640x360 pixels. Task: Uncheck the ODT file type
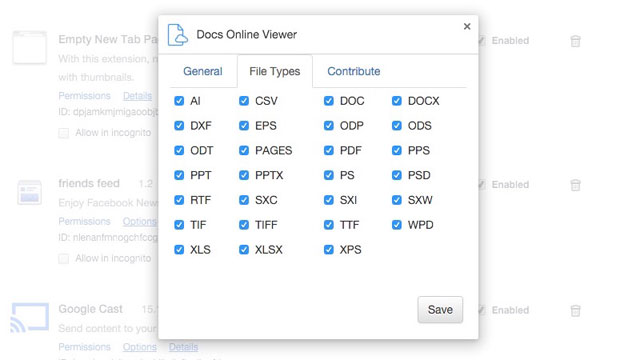click(179, 151)
